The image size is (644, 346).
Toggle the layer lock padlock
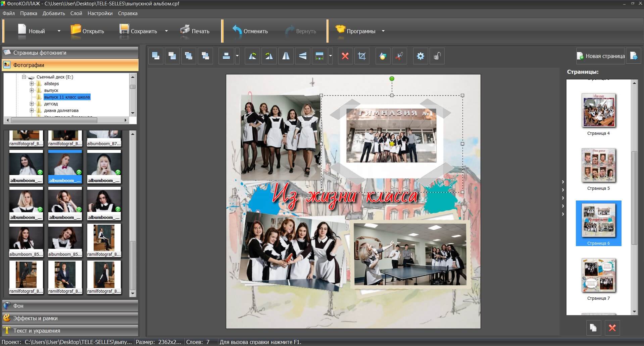(437, 56)
